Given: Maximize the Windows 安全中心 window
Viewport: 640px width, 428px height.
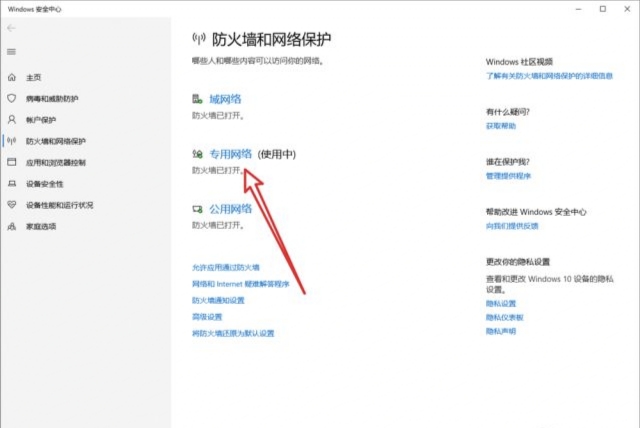Looking at the screenshot, I should point(603,9).
